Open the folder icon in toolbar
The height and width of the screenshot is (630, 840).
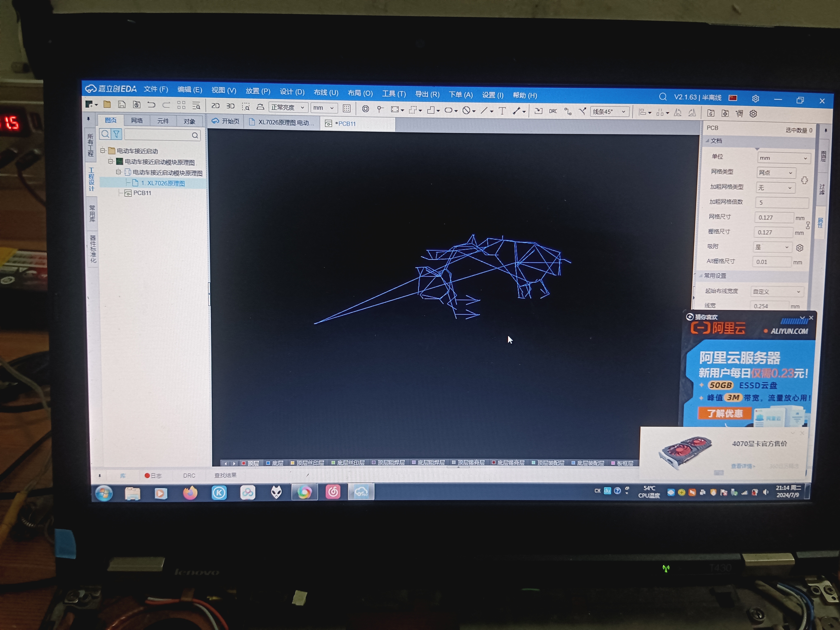(x=107, y=104)
